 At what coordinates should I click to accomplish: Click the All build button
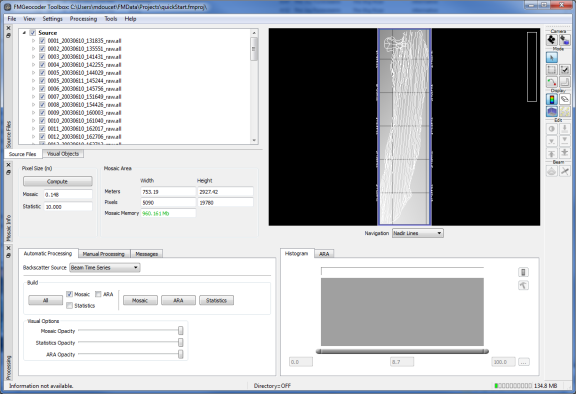point(46,300)
